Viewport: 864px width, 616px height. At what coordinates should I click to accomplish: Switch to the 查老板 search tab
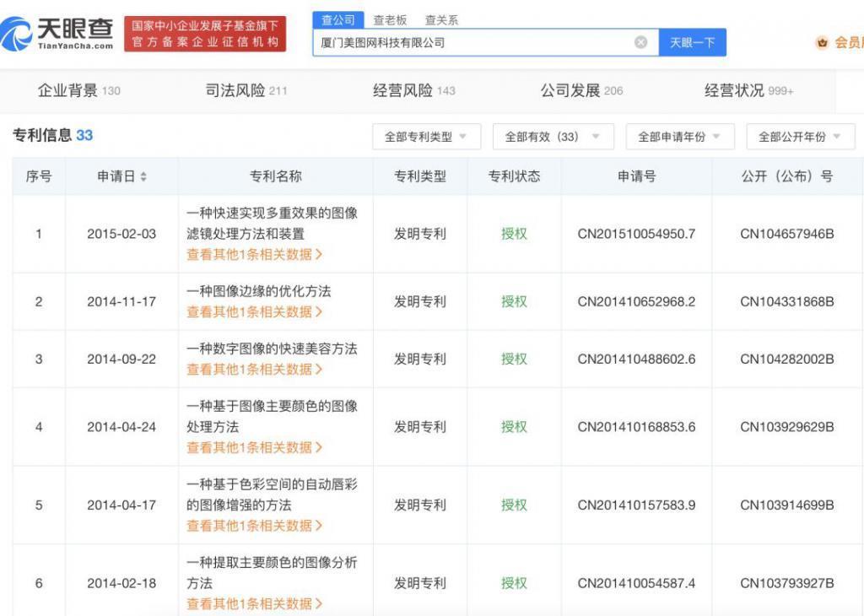point(388,19)
